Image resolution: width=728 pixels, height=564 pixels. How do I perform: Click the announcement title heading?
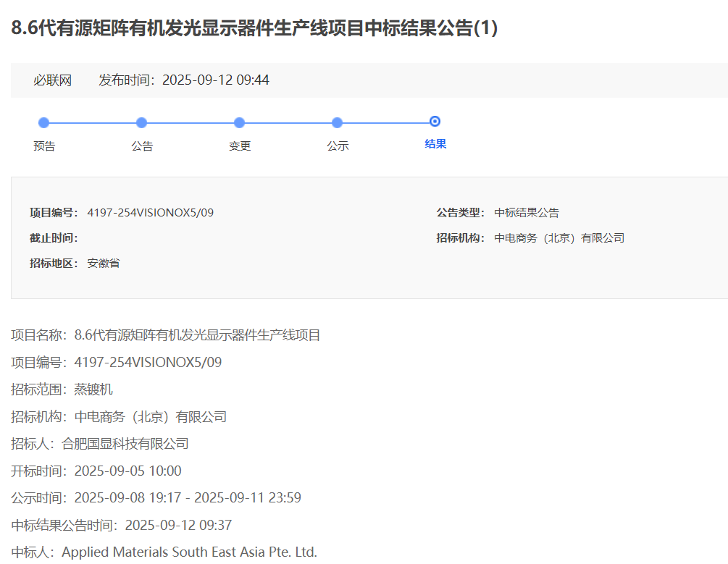(x=254, y=28)
